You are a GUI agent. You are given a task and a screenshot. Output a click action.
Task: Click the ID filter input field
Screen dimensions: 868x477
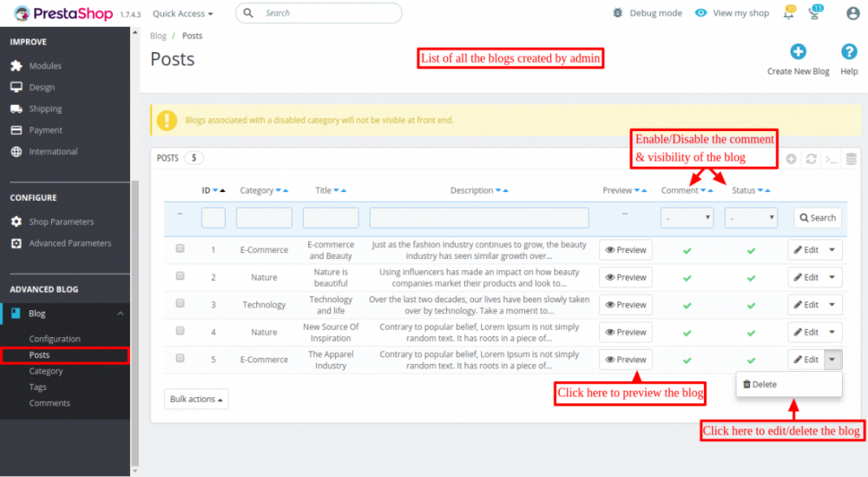tap(214, 218)
